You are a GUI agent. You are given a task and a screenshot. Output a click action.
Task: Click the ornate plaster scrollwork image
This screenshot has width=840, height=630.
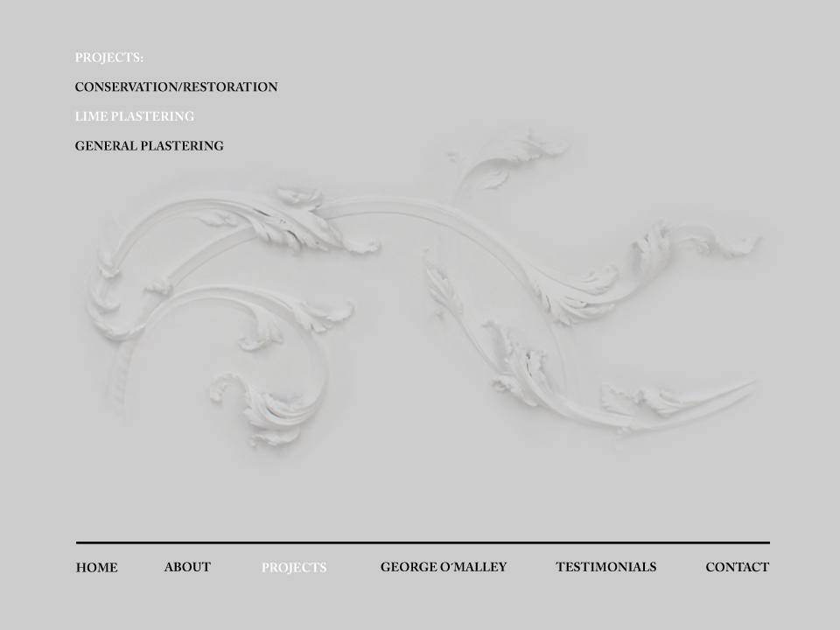pos(420,297)
